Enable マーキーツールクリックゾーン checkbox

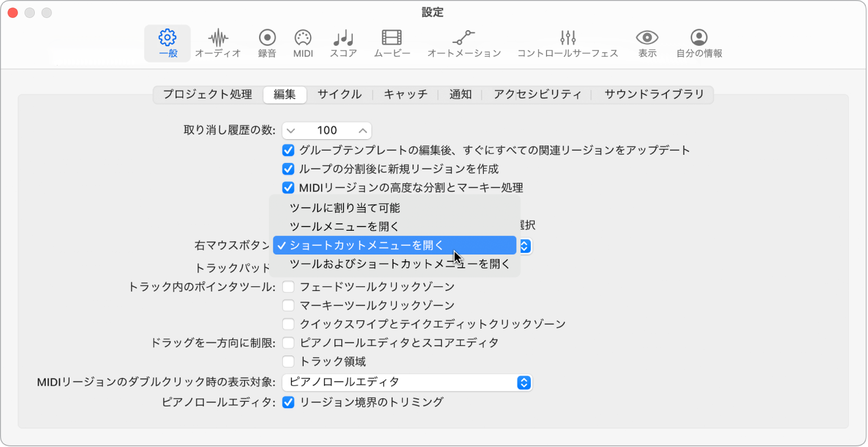288,305
